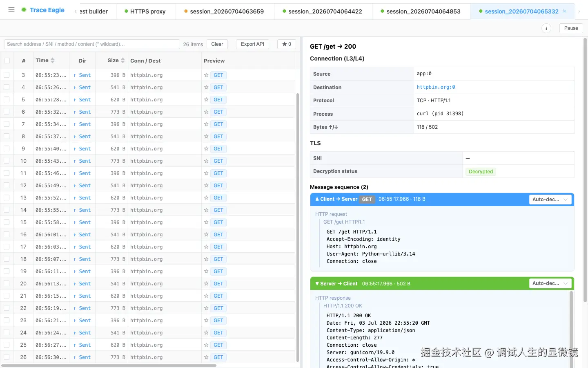
Task: Star the row 22 packet
Action: tap(206, 308)
